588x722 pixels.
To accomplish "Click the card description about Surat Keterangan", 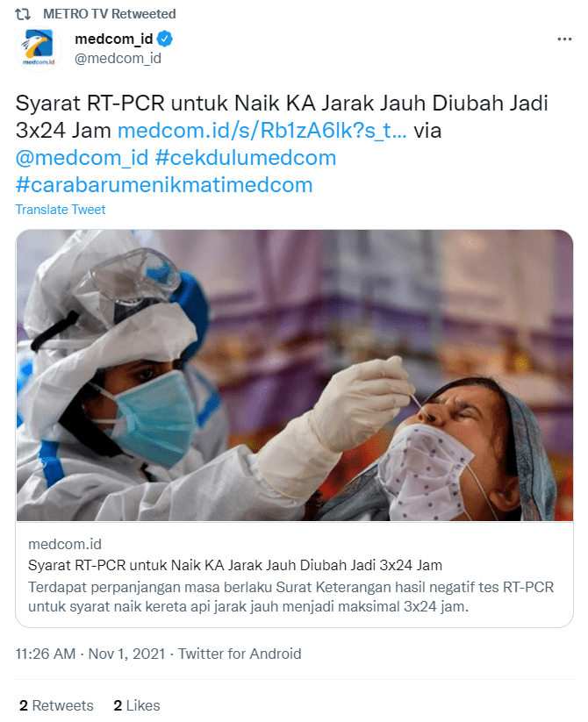I will [x=291, y=597].
